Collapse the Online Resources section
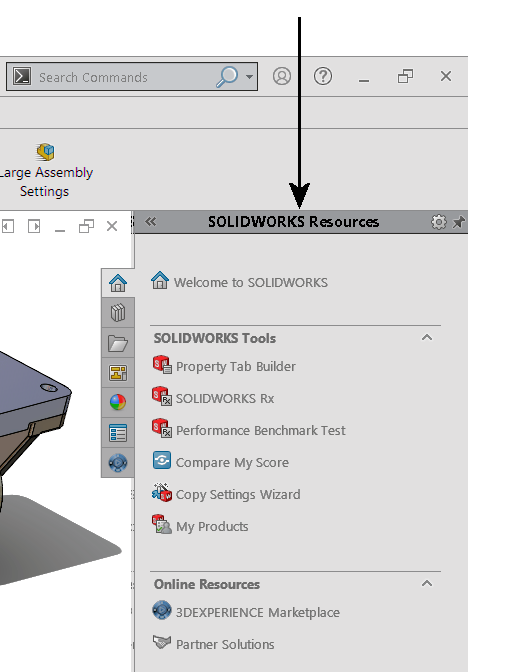The image size is (505, 672). coord(427,584)
